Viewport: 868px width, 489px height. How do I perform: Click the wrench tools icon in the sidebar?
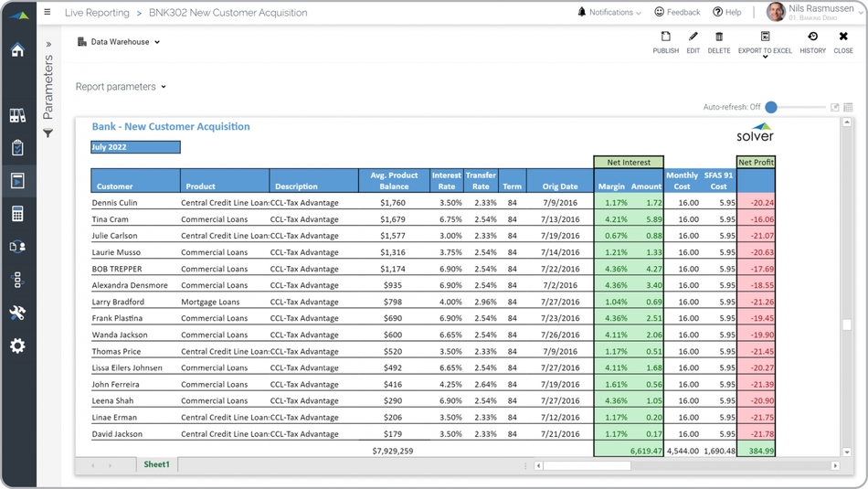coord(17,313)
